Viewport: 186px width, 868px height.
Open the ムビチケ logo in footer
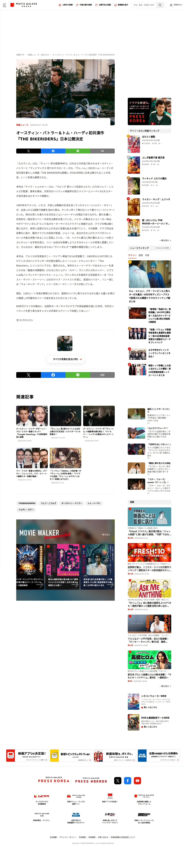click(x=42, y=796)
